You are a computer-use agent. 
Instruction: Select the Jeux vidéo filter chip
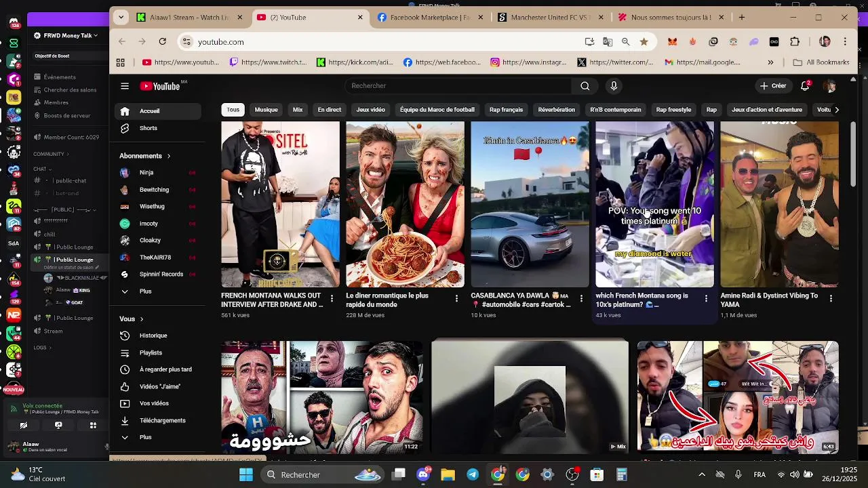click(370, 110)
